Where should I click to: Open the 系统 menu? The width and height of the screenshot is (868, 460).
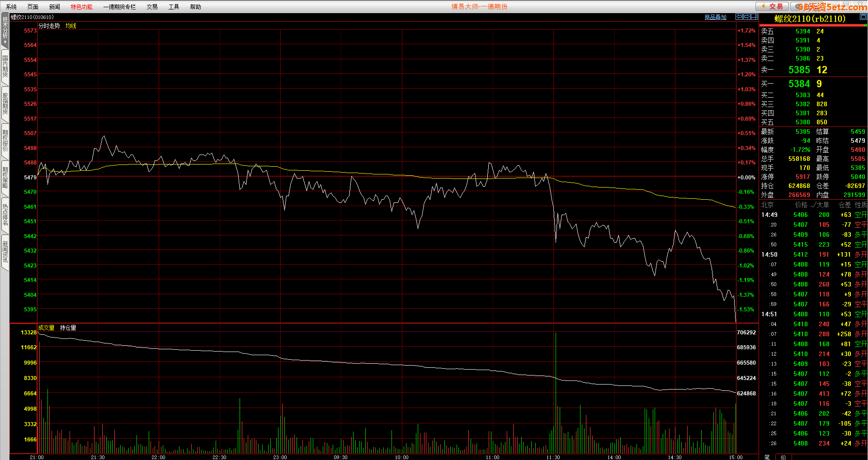coord(11,7)
